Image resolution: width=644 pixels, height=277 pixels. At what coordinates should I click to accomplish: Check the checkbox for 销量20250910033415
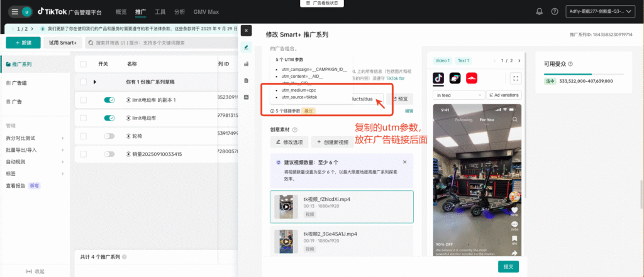point(84,154)
